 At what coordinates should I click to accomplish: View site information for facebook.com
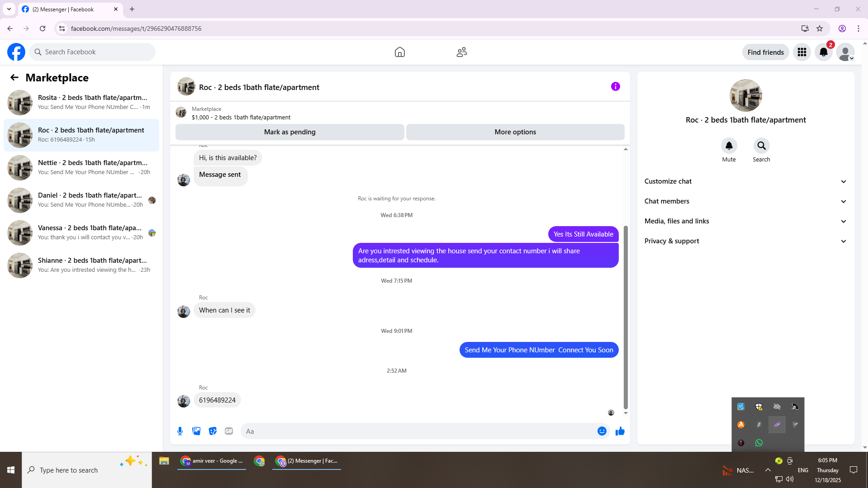click(62, 28)
